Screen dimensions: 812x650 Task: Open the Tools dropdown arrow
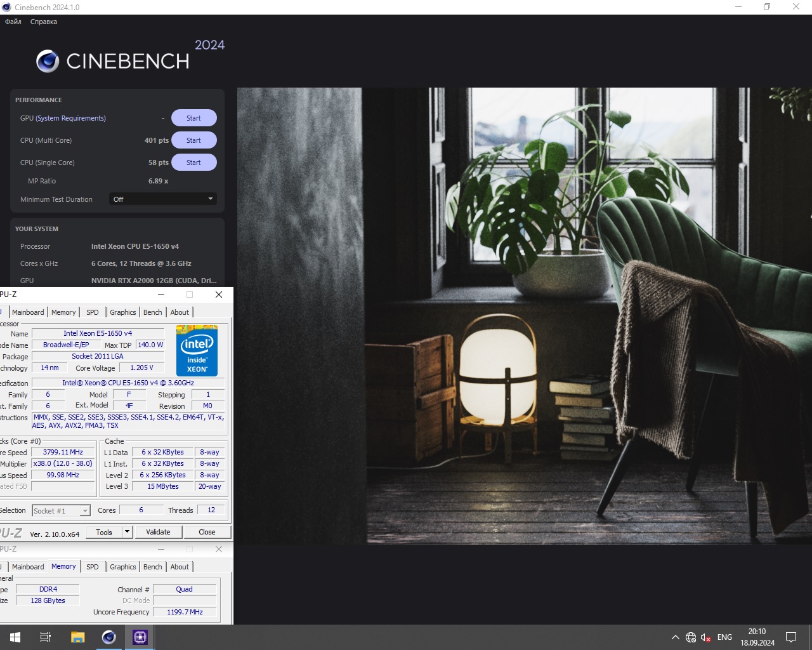coord(128,533)
